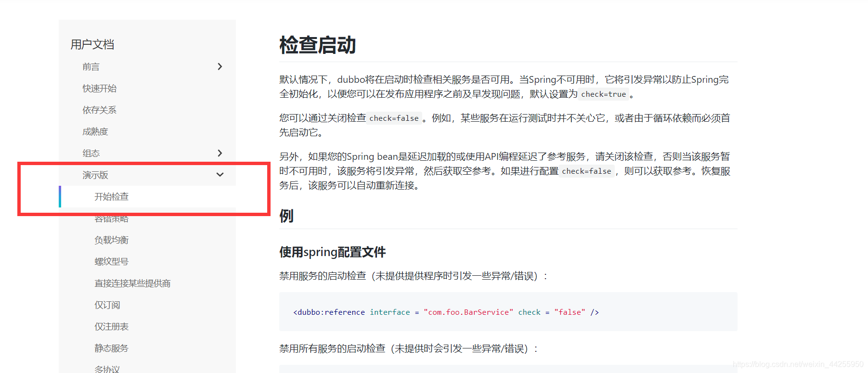Click the 例 section heading

tap(286, 216)
